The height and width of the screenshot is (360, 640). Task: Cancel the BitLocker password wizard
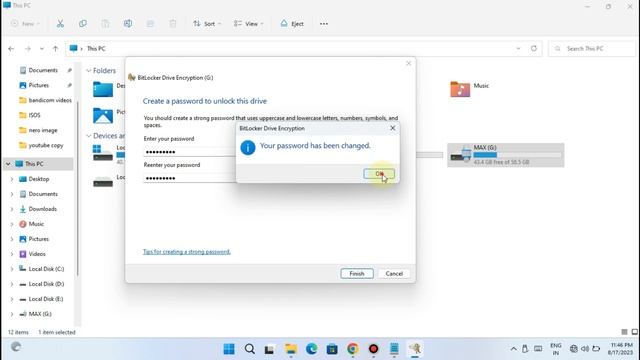(394, 273)
